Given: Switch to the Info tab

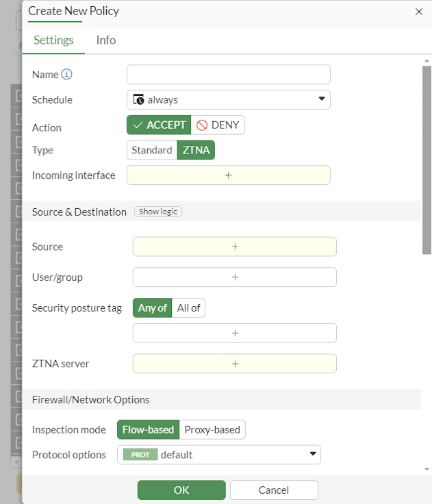Looking at the screenshot, I should pyautogui.click(x=106, y=40).
